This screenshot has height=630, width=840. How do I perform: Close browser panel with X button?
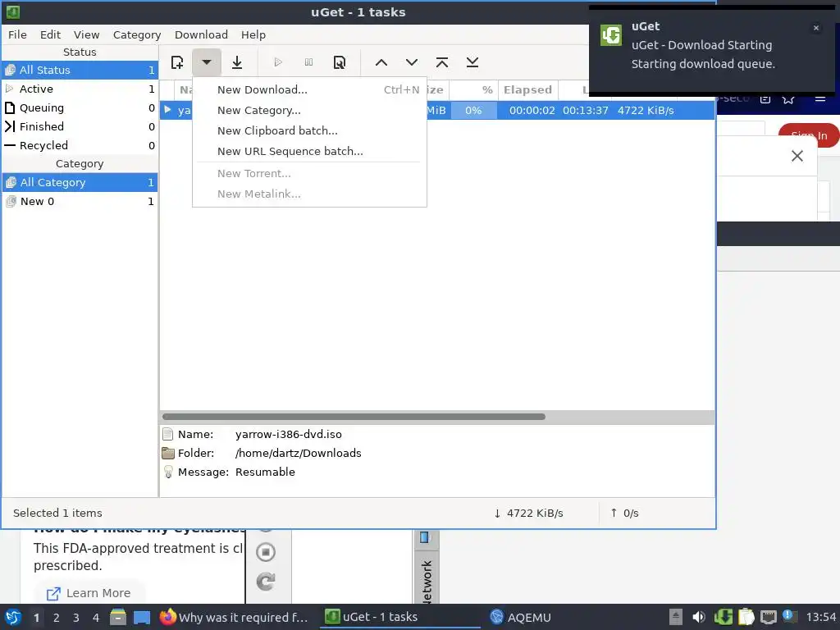point(797,156)
